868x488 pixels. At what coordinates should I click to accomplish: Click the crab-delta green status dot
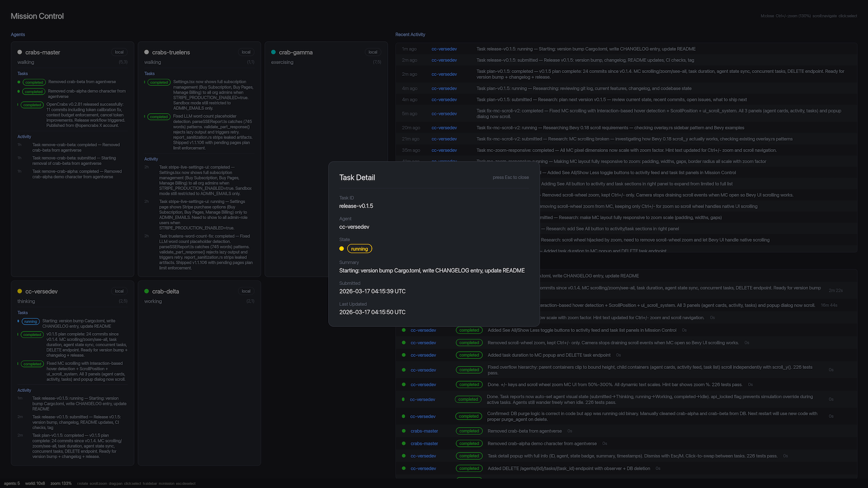[147, 291]
